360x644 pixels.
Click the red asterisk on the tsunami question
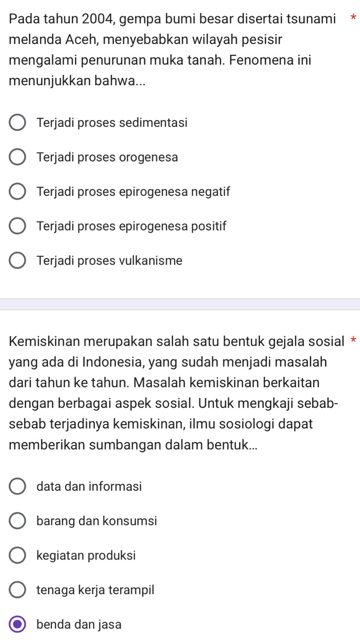point(352,18)
